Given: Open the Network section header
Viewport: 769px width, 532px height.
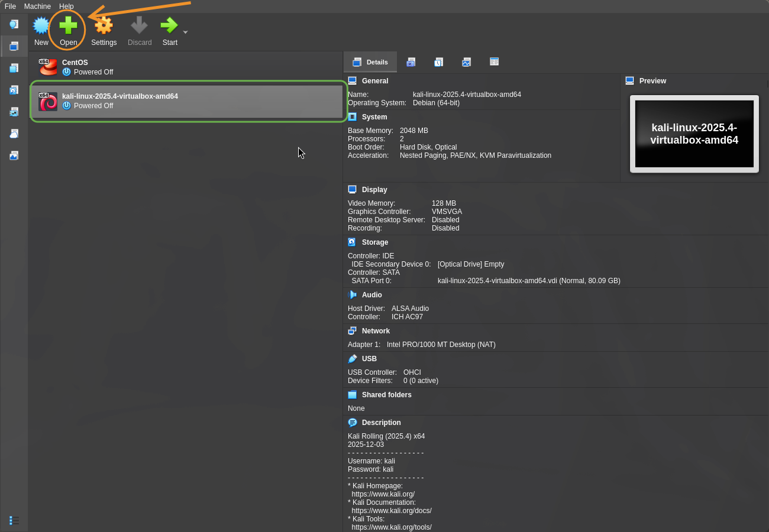Looking at the screenshot, I should point(376,331).
